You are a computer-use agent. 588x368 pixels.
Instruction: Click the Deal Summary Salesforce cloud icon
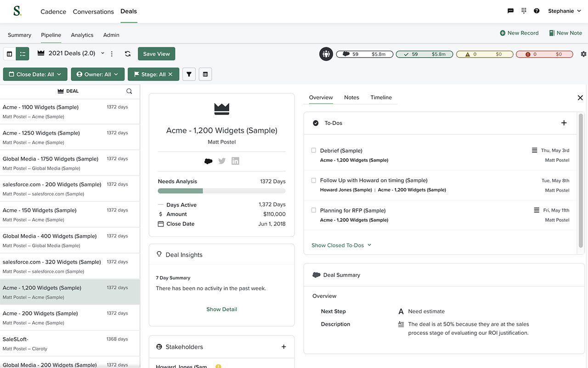coord(316,275)
